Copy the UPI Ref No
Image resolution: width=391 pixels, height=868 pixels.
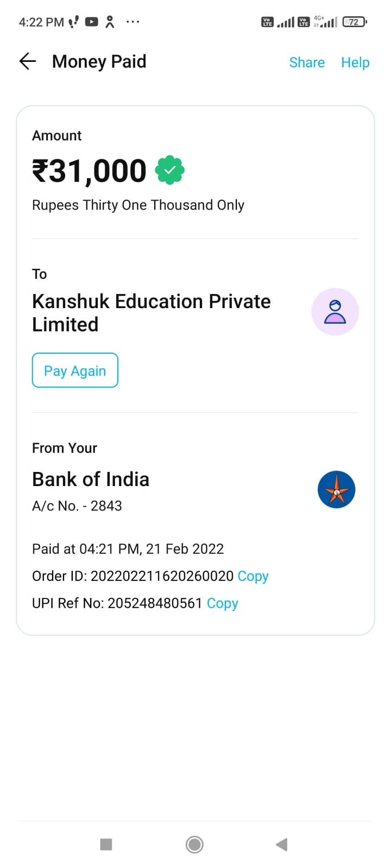pos(222,603)
